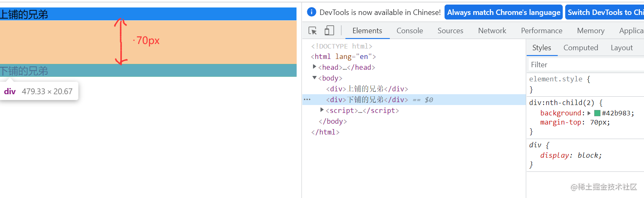This screenshot has width=644, height=198.
Task: Select the Layout pane tab
Action: 622,48
